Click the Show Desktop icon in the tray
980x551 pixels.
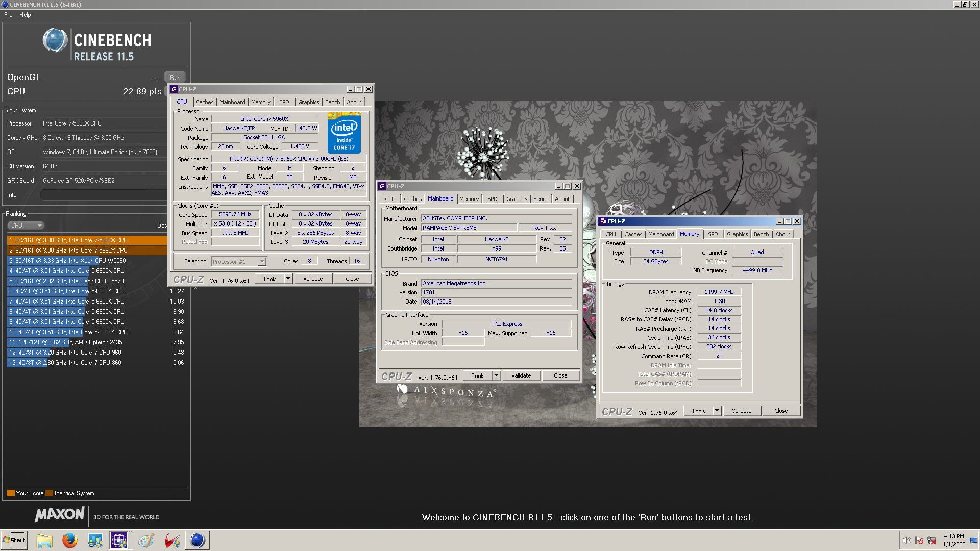(x=974, y=540)
